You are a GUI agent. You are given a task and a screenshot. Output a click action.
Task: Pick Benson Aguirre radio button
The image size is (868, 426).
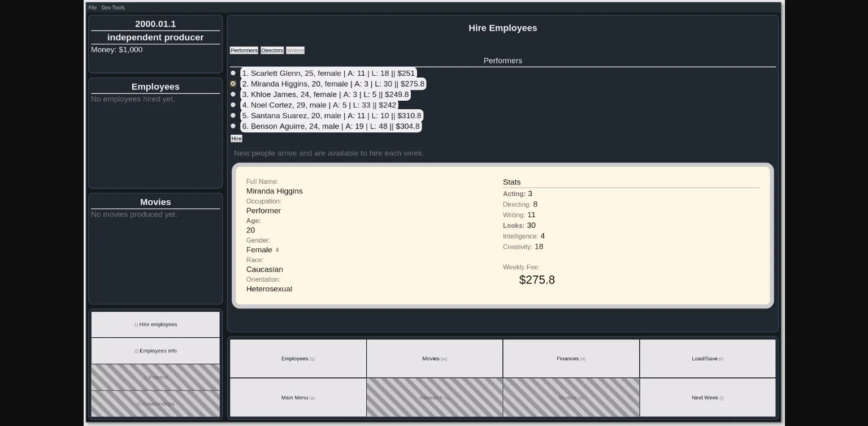click(233, 126)
